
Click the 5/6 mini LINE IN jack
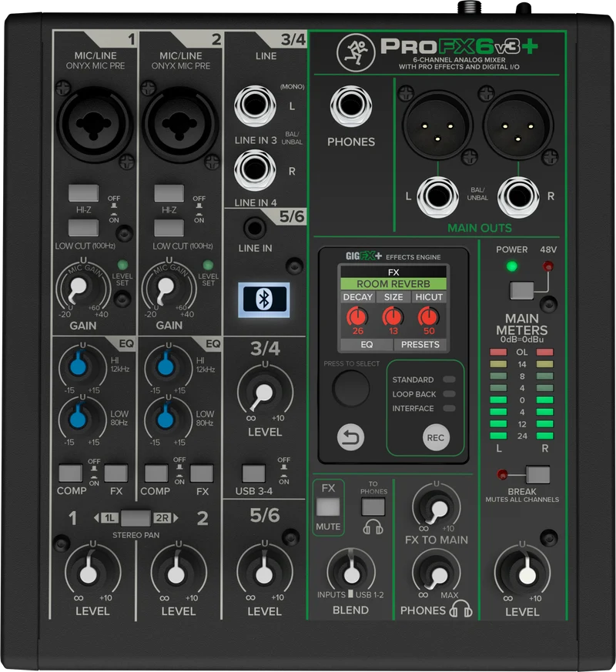click(x=255, y=228)
